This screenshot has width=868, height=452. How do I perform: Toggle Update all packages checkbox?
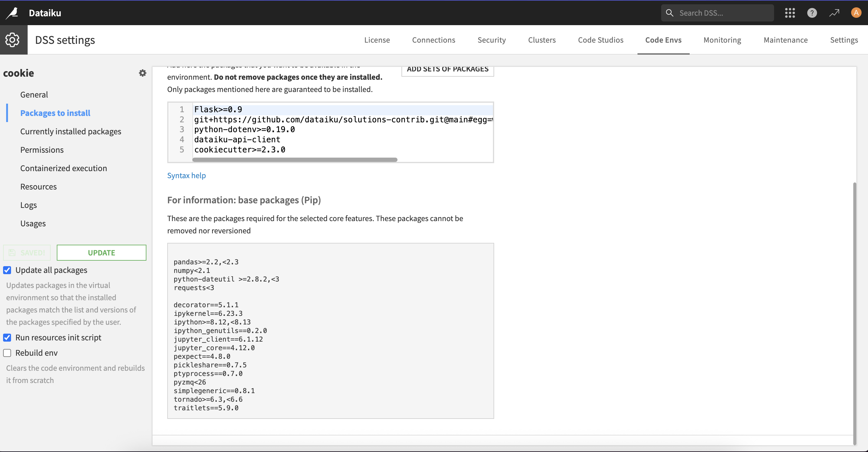click(x=7, y=270)
